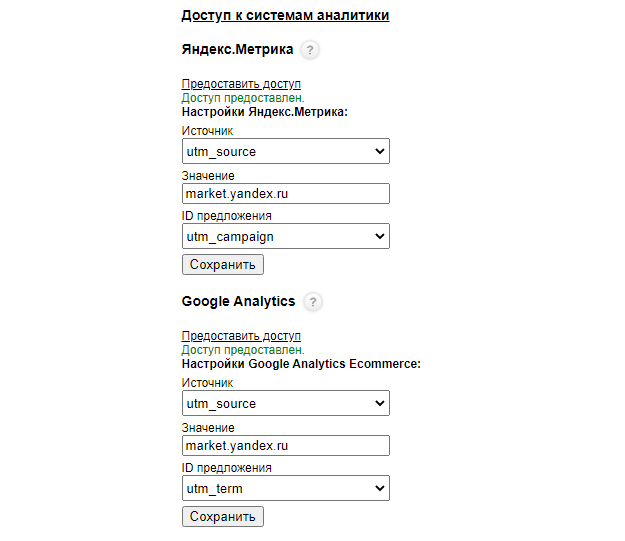Click the Яндекс.Метрика section heading
625x541 pixels.
(x=238, y=49)
